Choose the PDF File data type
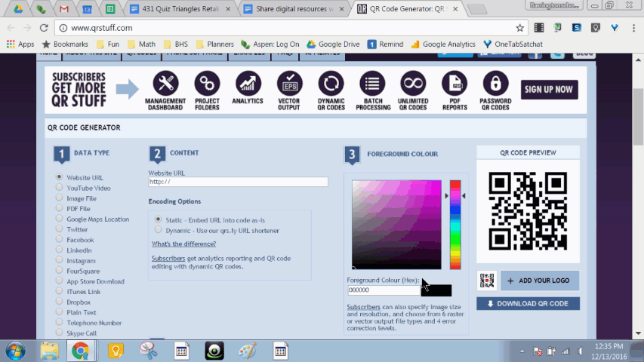The width and height of the screenshot is (644, 362). [x=59, y=208]
